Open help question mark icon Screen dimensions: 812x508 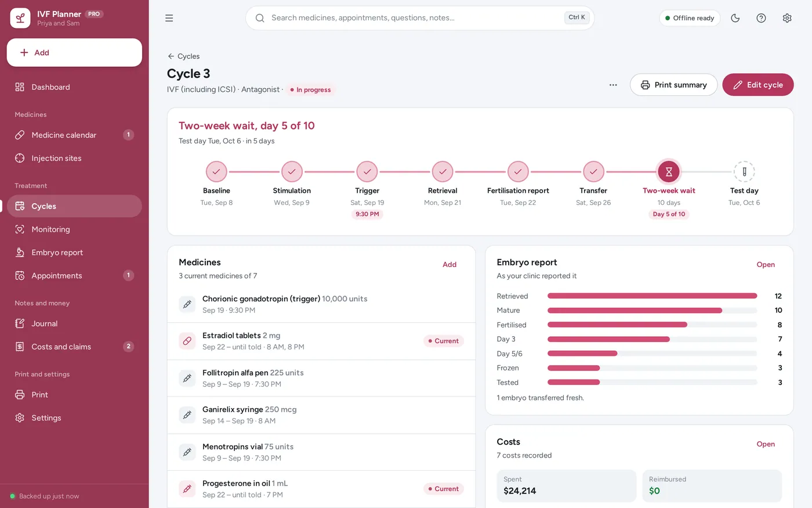(x=761, y=18)
